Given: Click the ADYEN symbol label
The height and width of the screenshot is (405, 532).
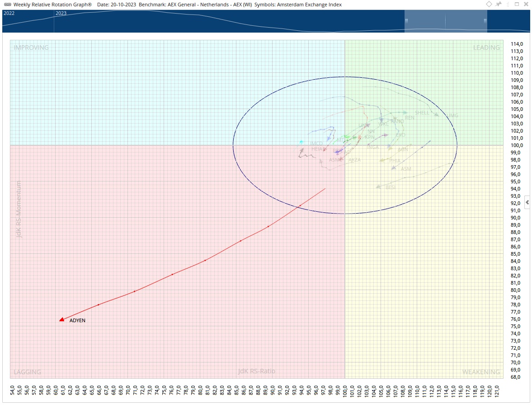Looking at the screenshot, I should coord(77,320).
